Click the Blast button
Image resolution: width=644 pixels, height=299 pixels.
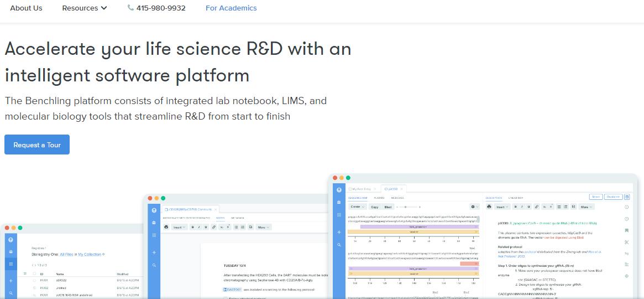point(388,207)
